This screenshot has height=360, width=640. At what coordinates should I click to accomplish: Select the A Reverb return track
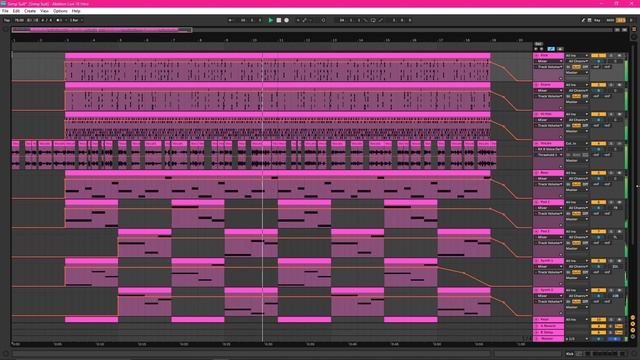[x=549, y=326]
